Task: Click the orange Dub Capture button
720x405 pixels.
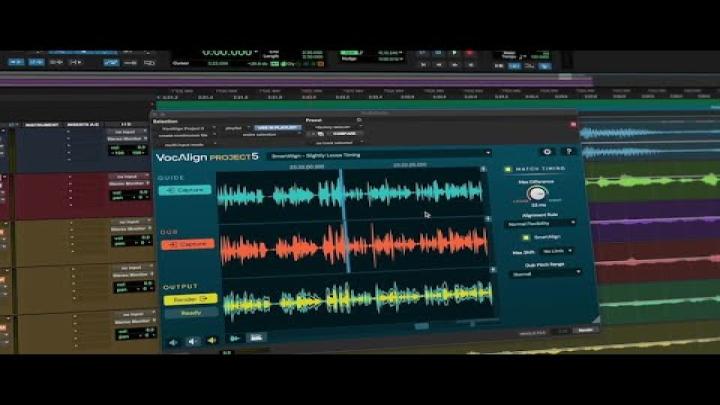Action: coord(188,244)
